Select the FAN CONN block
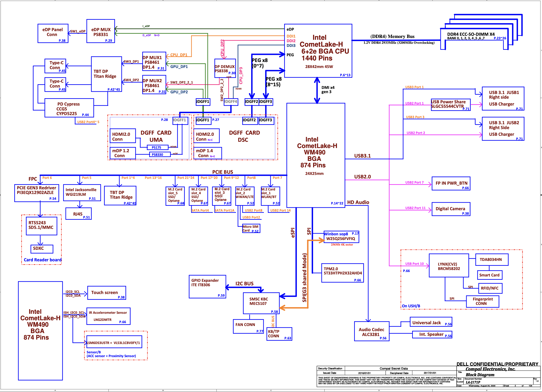Image resolution: width=542 pixels, height=392 pixels. point(248,326)
